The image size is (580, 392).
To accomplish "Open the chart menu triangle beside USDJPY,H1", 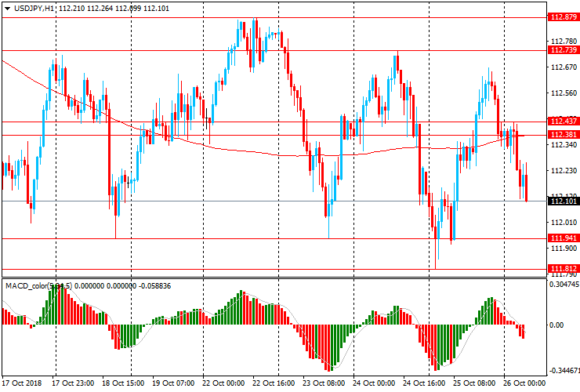I will pos(7,9).
